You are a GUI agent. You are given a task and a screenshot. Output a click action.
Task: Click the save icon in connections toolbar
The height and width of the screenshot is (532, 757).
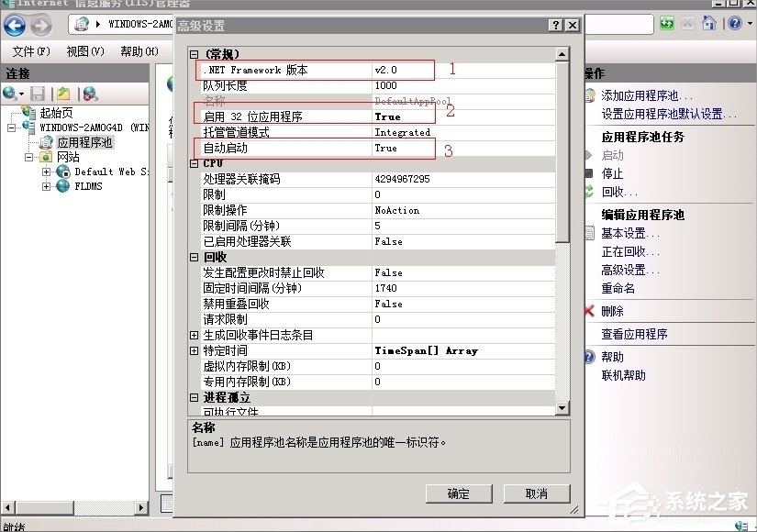click(x=37, y=93)
